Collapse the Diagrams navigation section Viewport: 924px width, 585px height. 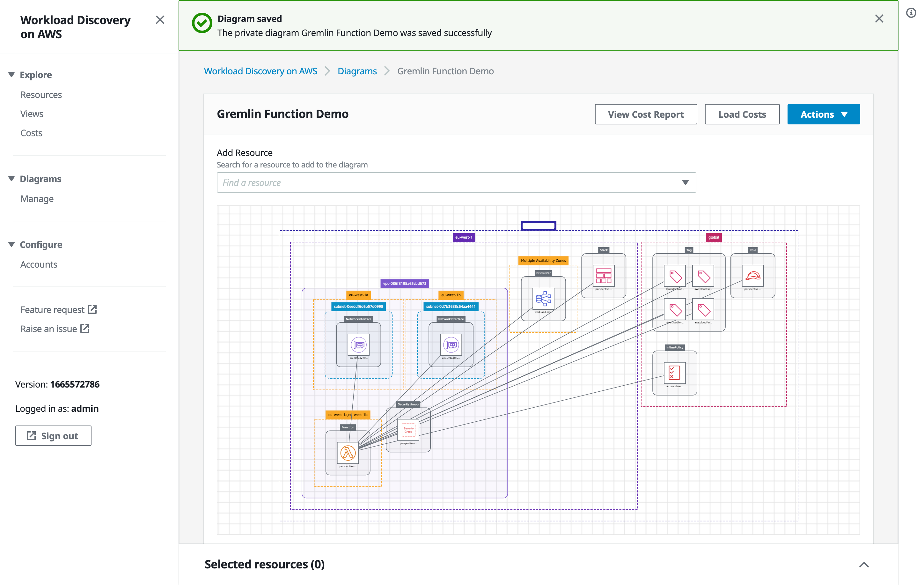(x=11, y=179)
